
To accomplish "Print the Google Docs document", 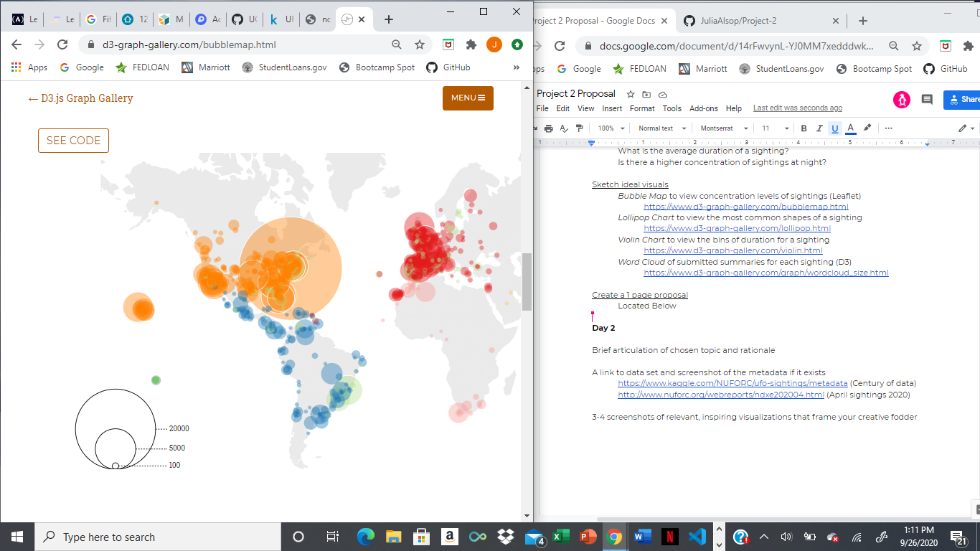I will [548, 128].
